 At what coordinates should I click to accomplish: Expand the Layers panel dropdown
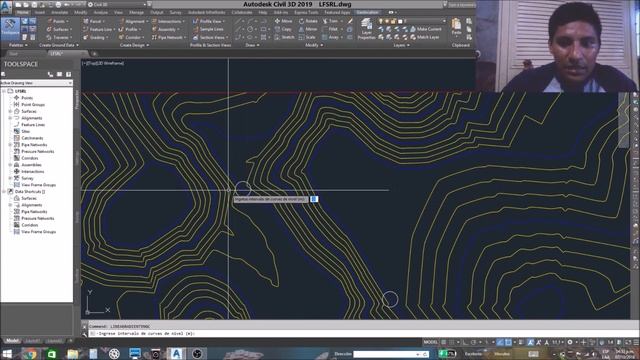click(x=401, y=45)
